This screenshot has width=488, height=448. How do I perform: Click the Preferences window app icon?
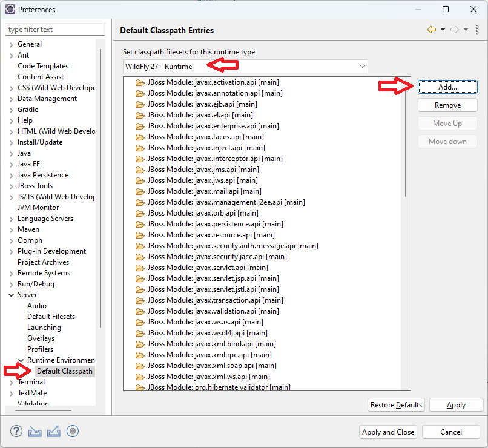click(x=10, y=9)
